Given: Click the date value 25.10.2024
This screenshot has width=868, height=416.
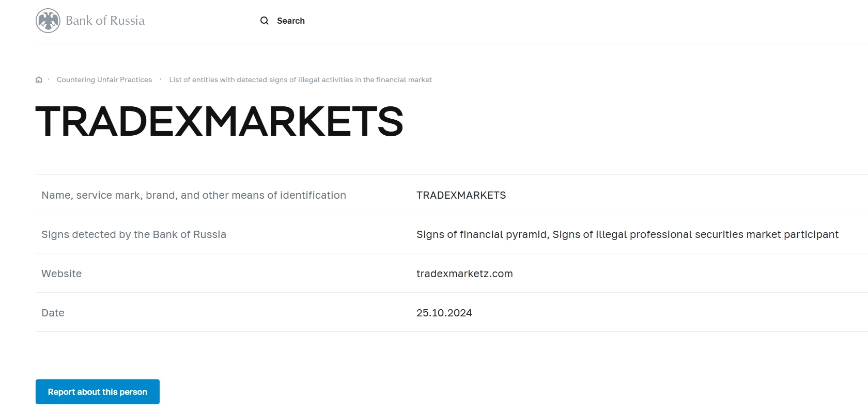Looking at the screenshot, I should tap(444, 313).
